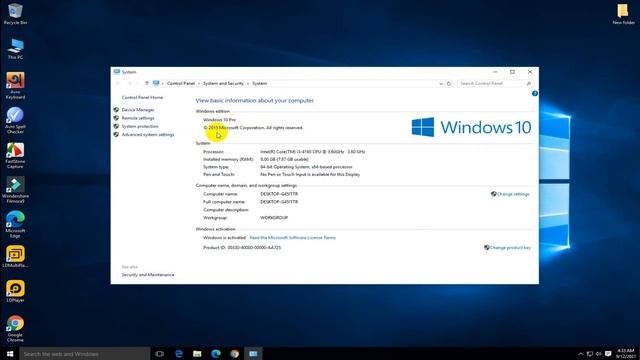Click the System window title bar icon
Image resolution: width=640 pixels, height=360 pixels.
tap(117, 72)
